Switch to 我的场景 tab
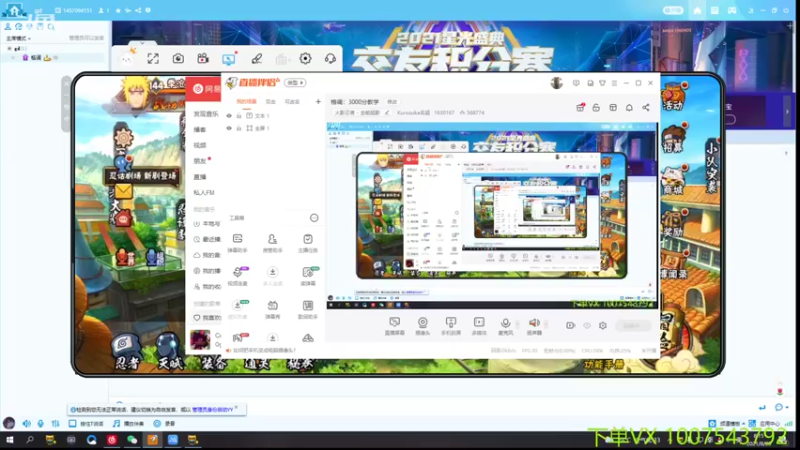Viewport: 800px width, 450px height. click(246, 102)
